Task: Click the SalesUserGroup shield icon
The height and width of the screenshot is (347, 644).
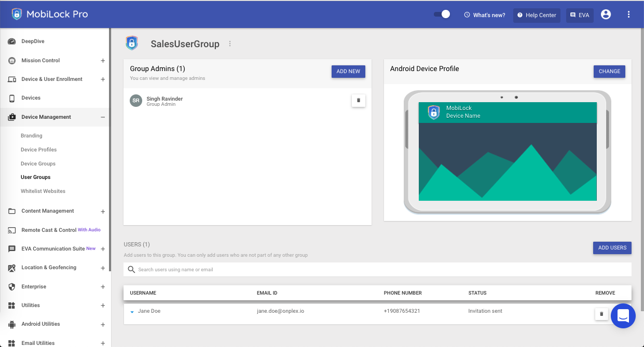Action: (132, 43)
